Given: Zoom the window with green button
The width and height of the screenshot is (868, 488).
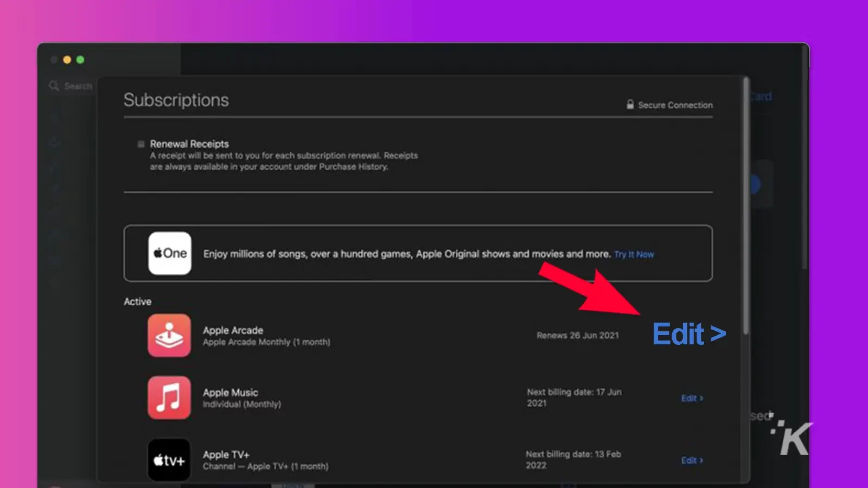Looking at the screenshot, I should [80, 60].
